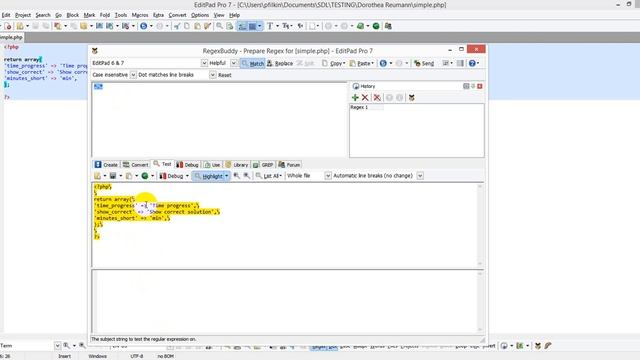Click the Reset options button
The image size is (640, 360).
click(224, 75)
